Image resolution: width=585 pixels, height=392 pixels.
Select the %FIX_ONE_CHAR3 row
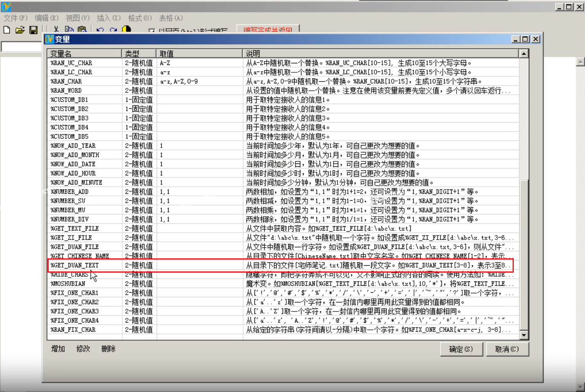tap(283, 311)
